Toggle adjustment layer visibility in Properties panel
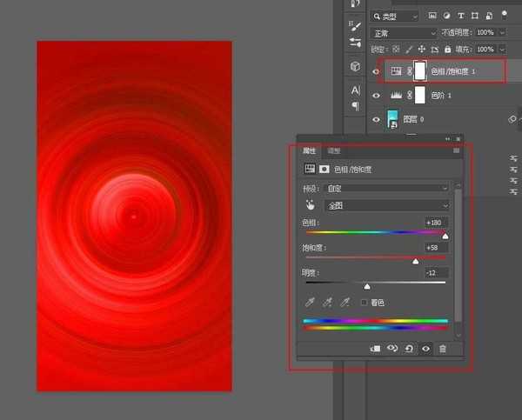Screen dimensions: 522x420 coord(426,349)
